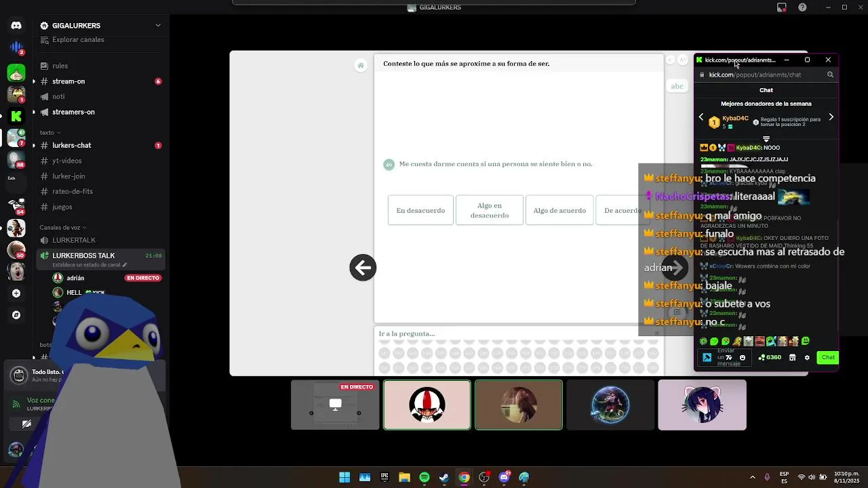The width and height of the screenshot is (868, 488).
Task: Open the Discord inbox icon in title bar
Action: 782,7
